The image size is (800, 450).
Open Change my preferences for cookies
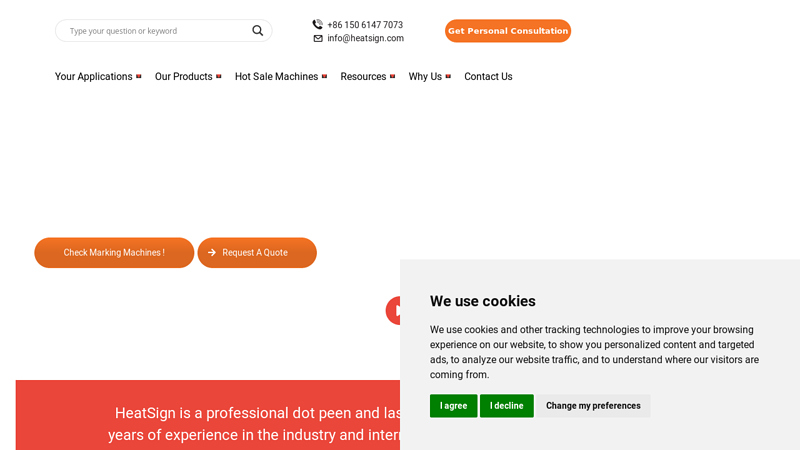pyautogui.click(x=593, y=406)
